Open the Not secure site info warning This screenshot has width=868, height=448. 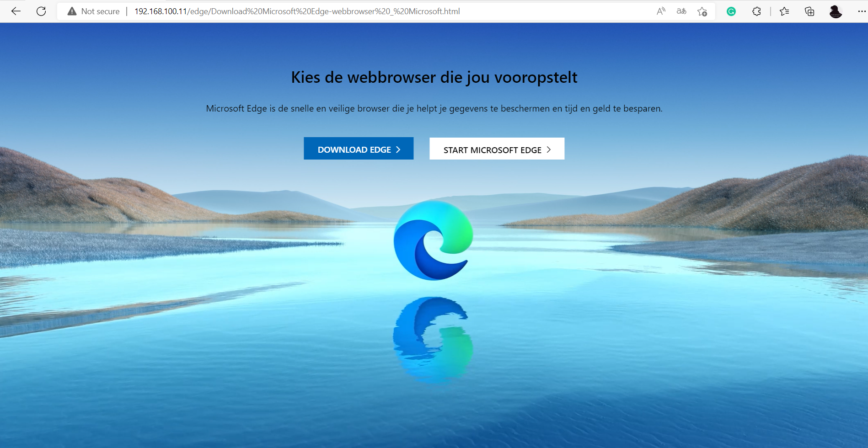[72, 11]
